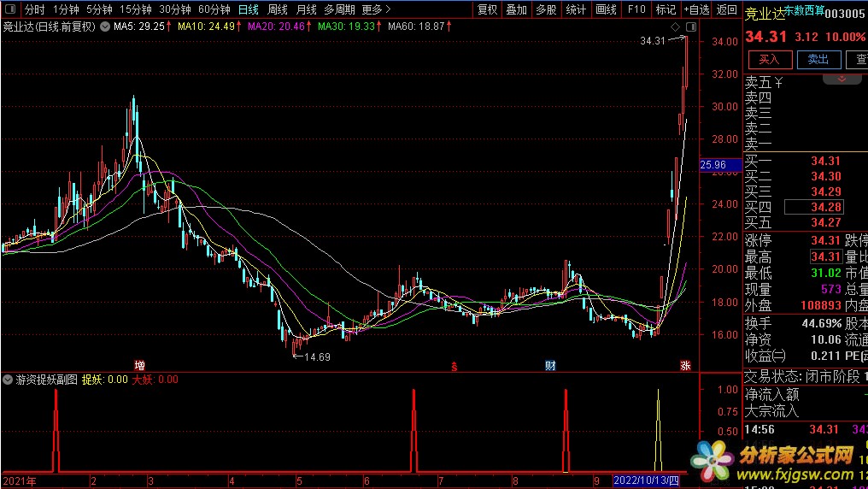Switch to 日线 daily chart
Viewport: 868px width, 489px height.
coord(249,9)
